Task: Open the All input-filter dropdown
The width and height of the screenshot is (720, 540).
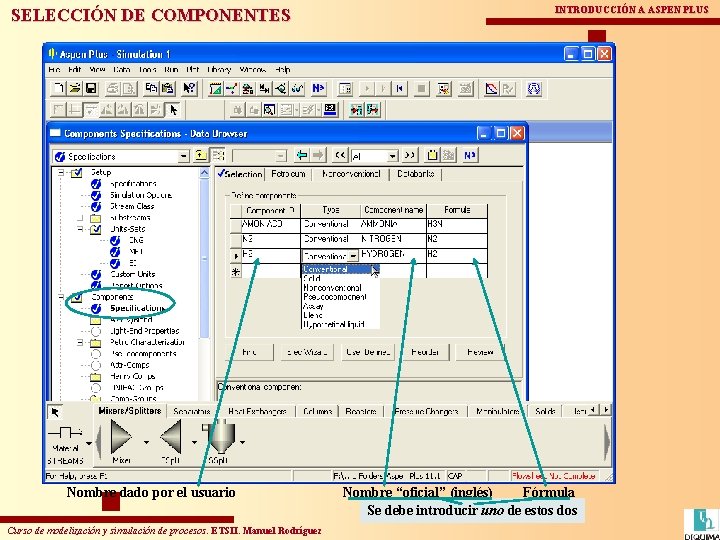Action: point(392,156)
